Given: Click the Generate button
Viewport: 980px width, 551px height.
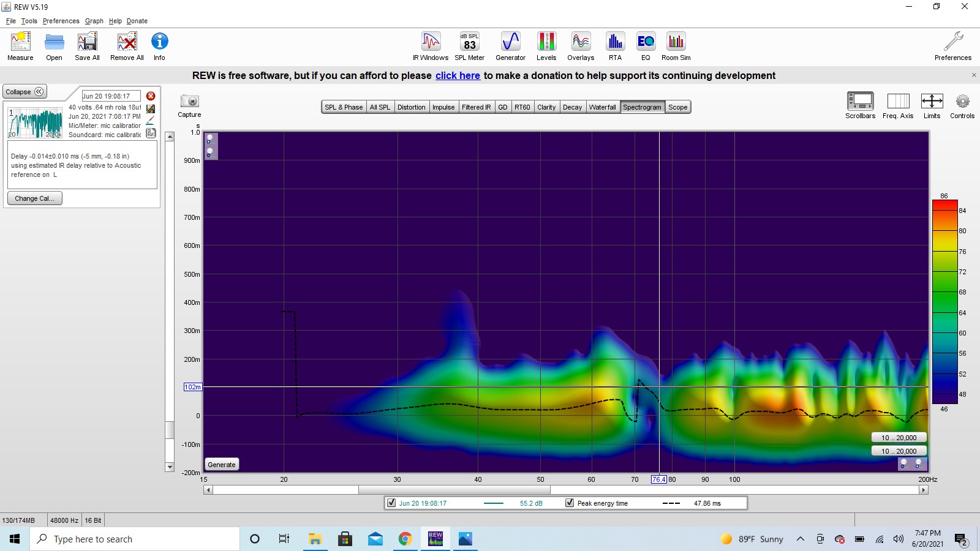Looking at the screenshot, I should click(x=222, y=465).
